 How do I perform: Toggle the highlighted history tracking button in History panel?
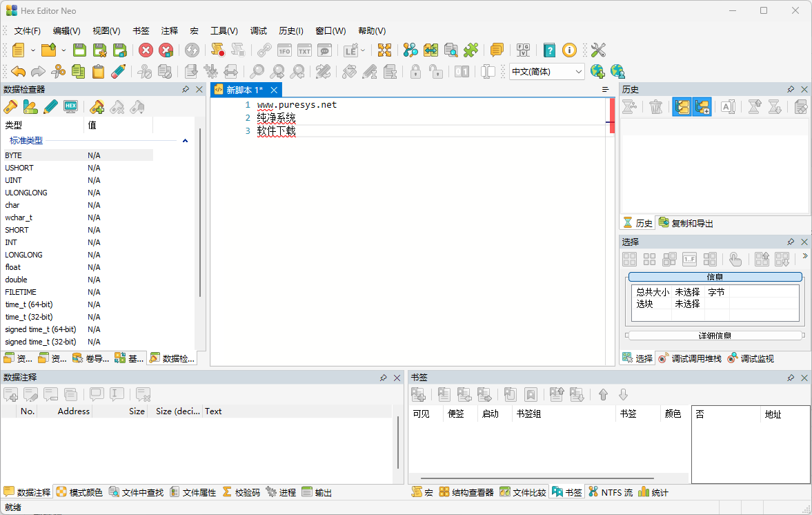[682, 106]
